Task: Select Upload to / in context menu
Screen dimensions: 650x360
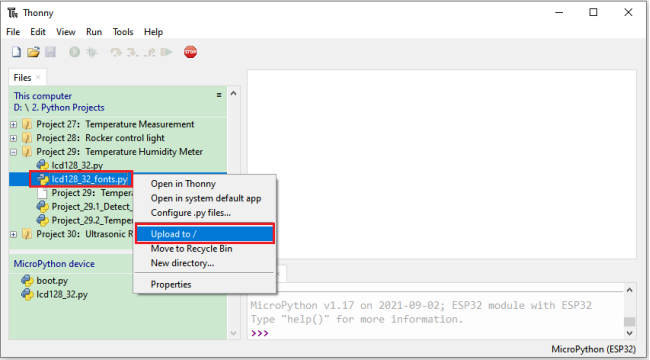Action: pos(205,234)
